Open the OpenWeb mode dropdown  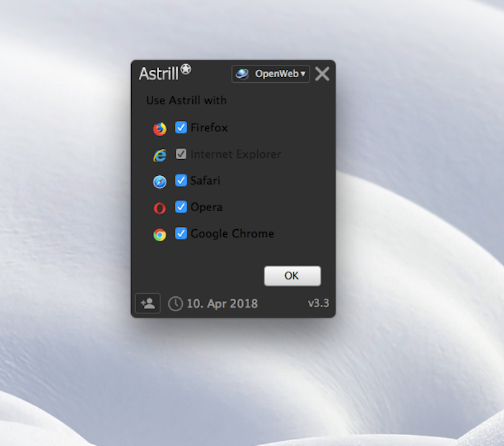click(271, 74)
